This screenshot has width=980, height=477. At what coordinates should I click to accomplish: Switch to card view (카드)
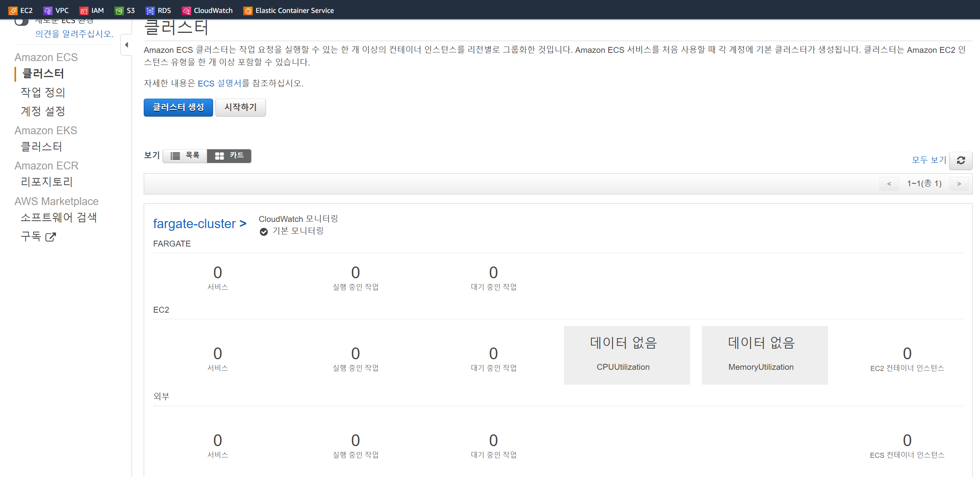[229, 156]
